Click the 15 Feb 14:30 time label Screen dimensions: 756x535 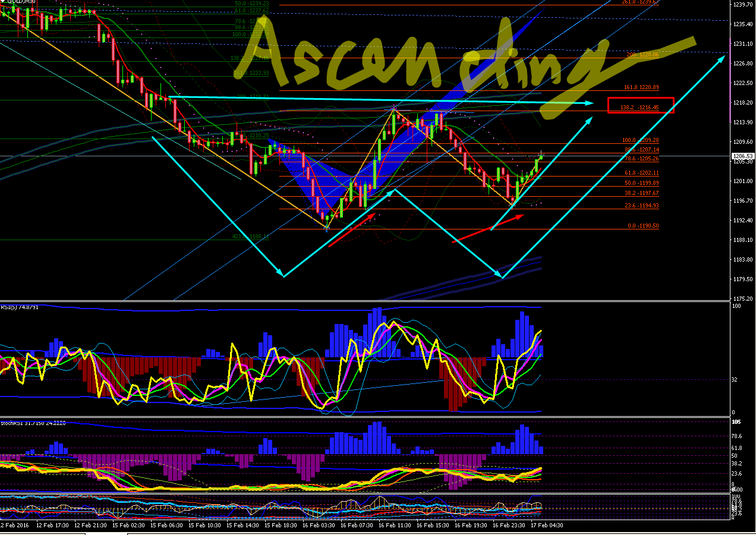242,525
